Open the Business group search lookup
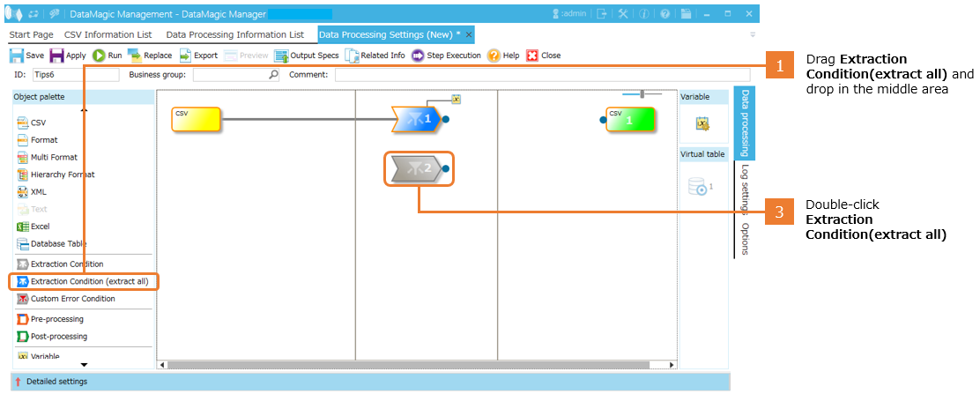980x394 pixels. (273, 75)
